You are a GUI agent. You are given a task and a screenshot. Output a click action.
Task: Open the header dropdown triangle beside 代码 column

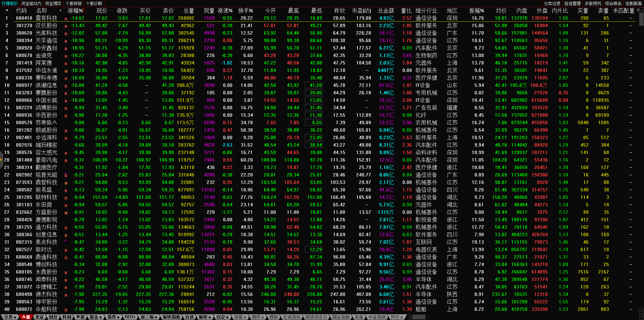tap(6, 11)
